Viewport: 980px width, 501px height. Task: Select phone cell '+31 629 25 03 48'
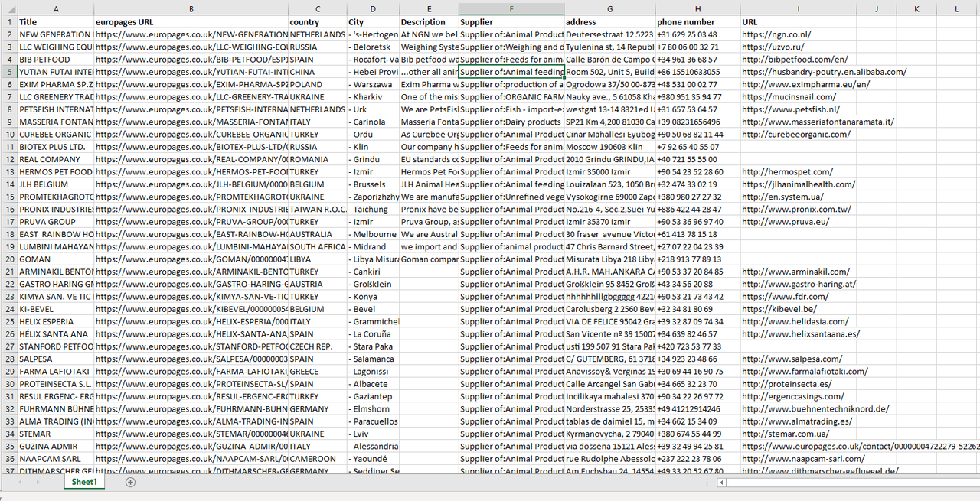point(697,34)
